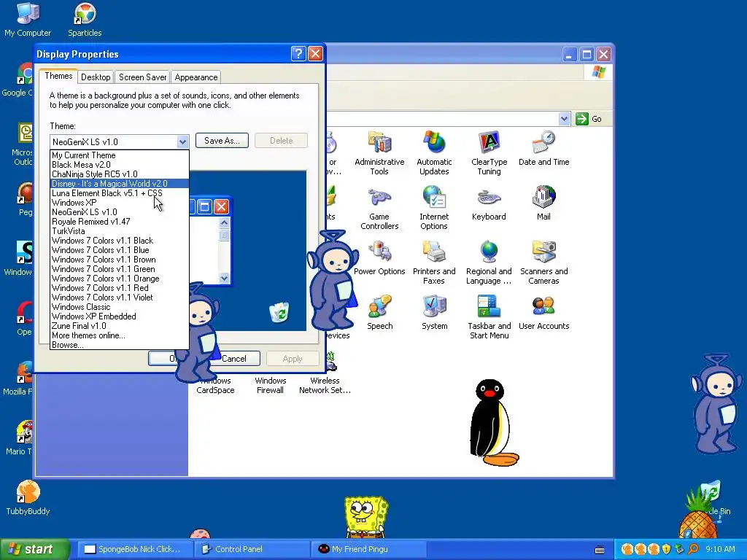Open the Start menu
Screen dimensions: 747x560
(x=34, y=549)
